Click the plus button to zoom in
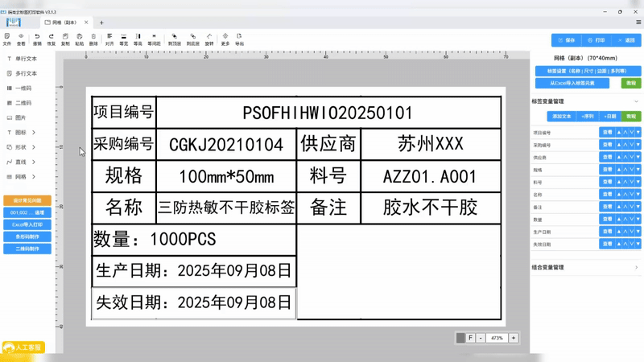 pos(514,338)
